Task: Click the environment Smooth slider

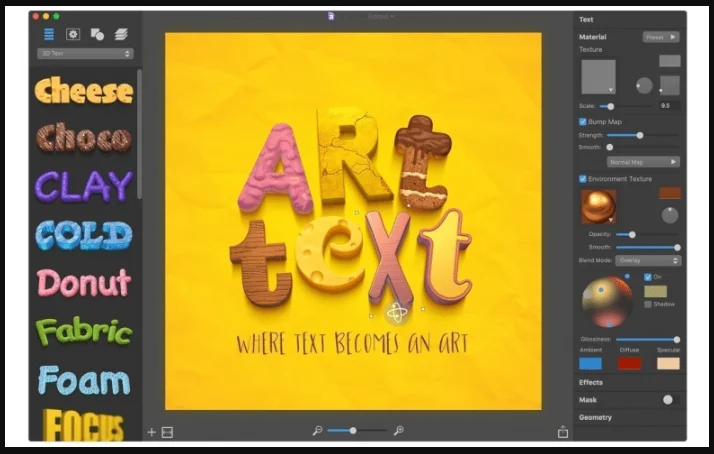Action: pos(648,247)
